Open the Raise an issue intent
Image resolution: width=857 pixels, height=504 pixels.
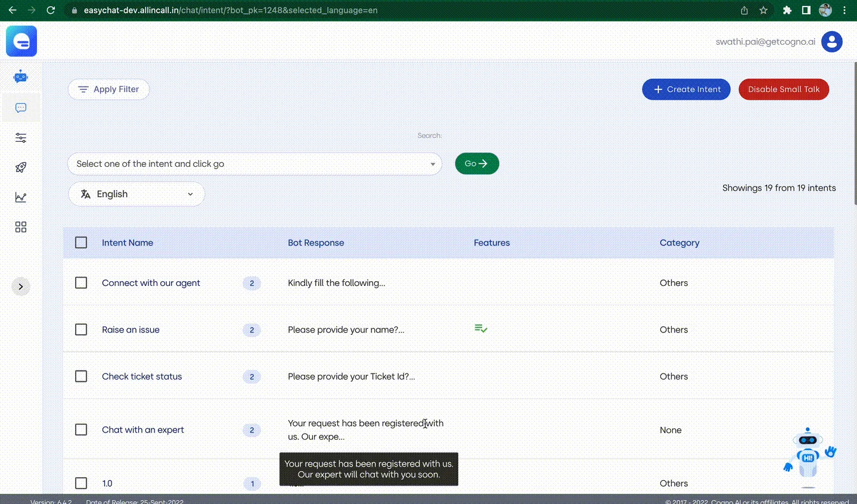click(x=131, y=329)
